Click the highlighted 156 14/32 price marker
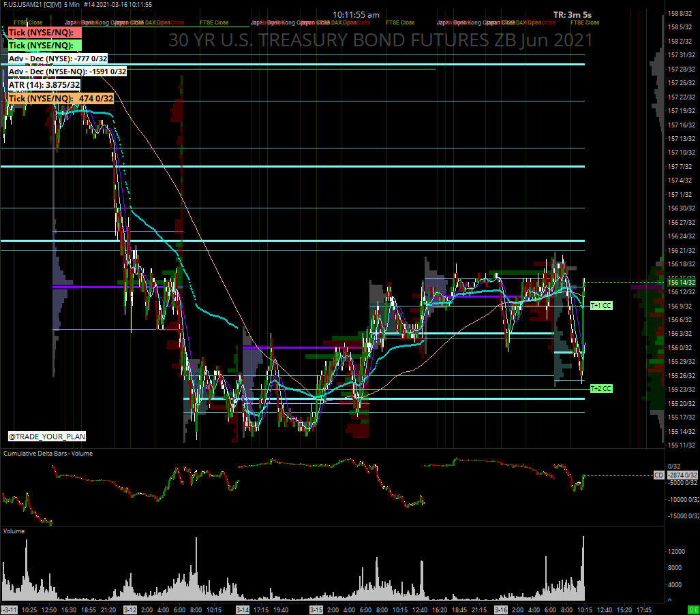The width and height of the screenshot is (700, 615). [682, 281]
